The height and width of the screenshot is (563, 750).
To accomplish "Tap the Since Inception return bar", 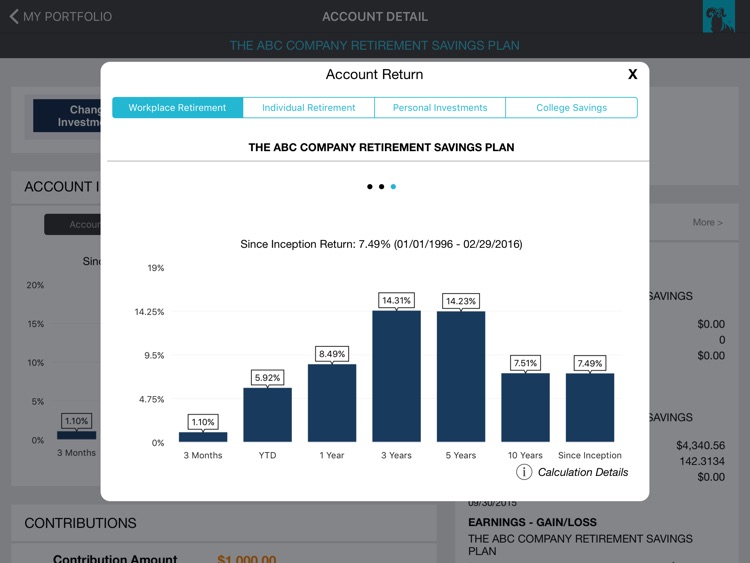I will click(x=590, y=408).
